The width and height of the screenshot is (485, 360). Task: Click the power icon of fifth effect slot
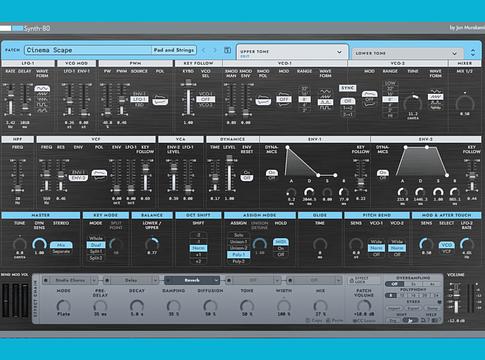coord(290,280)
